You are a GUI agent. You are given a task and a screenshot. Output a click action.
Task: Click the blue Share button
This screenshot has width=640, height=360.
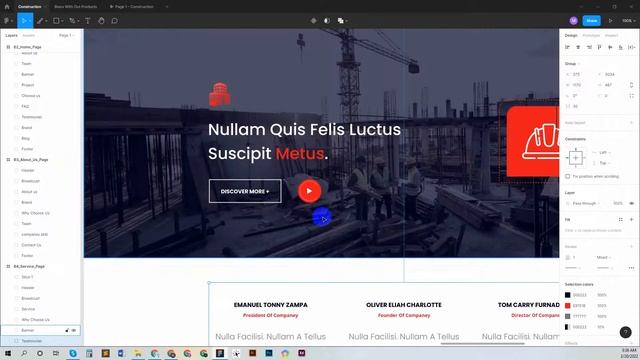click(x=591, y=20)
